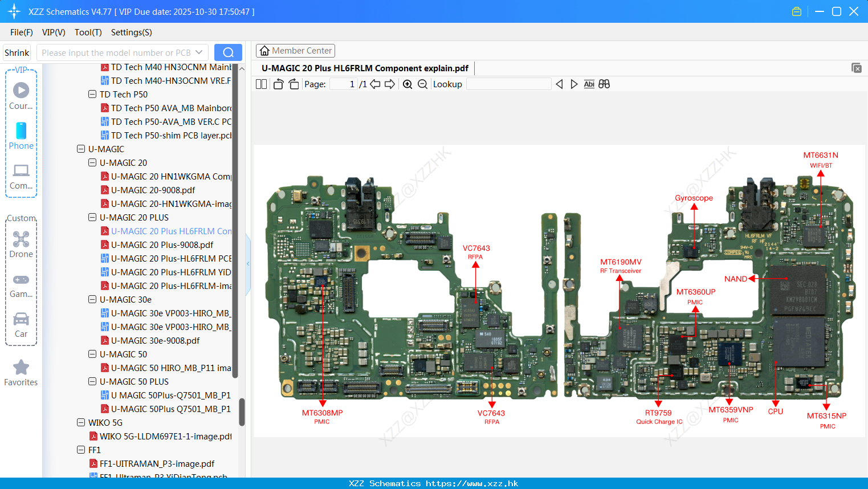This screenshot has height=489, width=868.
Task: Collapse the U-MAGIC 50 folder
Action: 92,354
